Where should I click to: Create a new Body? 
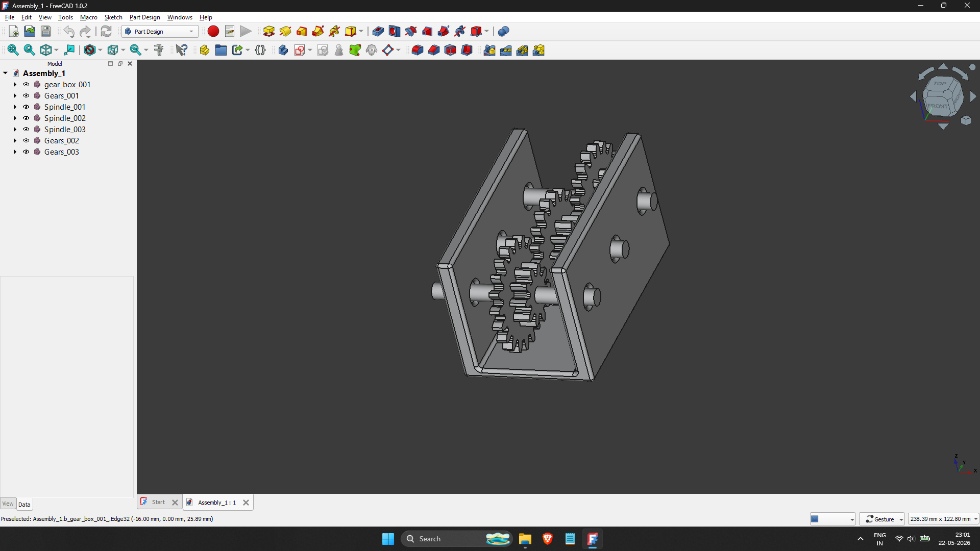(283, 50)
